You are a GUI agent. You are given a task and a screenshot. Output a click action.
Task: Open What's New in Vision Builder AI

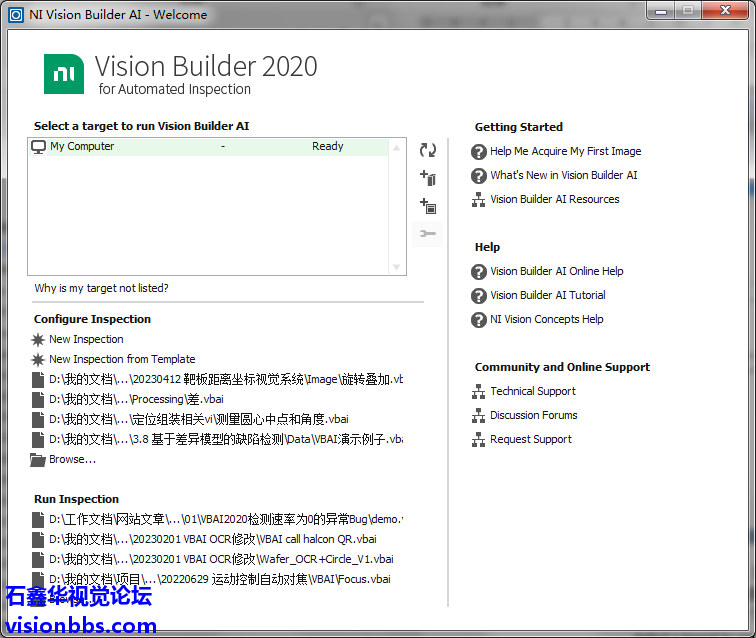[x=563, y=176]
